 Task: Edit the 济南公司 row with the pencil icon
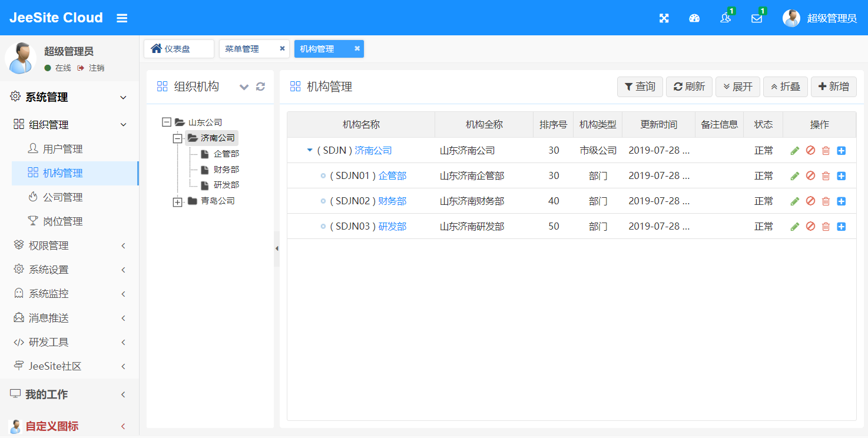click(x=795, y=151)
